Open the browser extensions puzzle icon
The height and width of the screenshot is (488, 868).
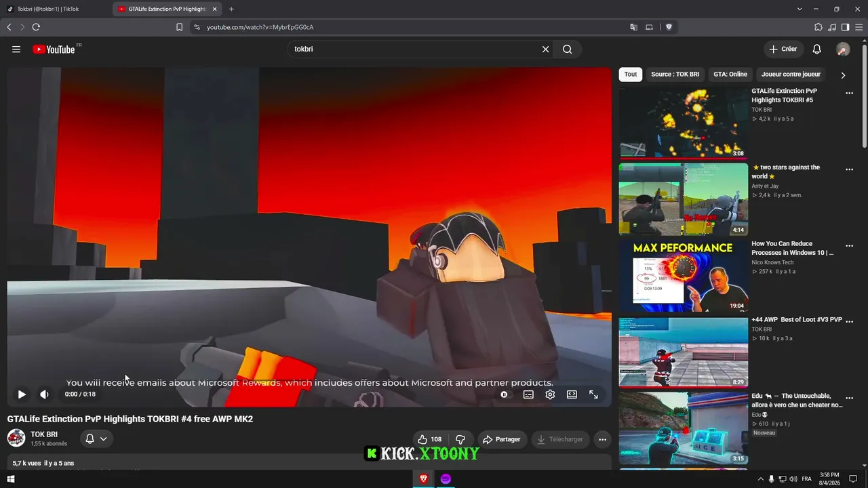(x=818, y=27)
